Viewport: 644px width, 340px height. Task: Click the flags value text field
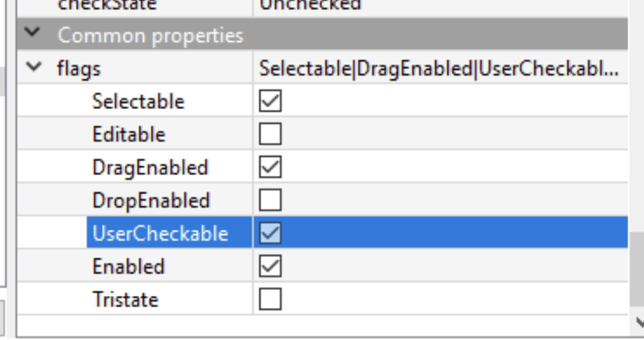439,68
